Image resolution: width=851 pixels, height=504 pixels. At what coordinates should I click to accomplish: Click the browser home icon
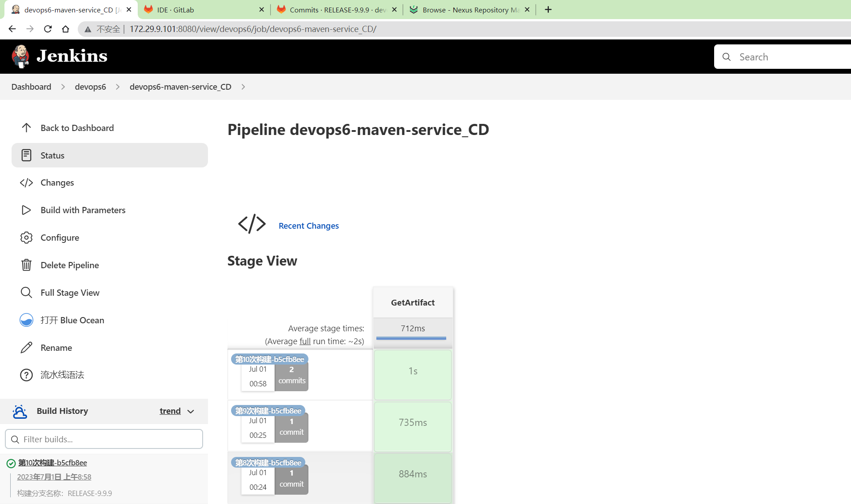65,29
